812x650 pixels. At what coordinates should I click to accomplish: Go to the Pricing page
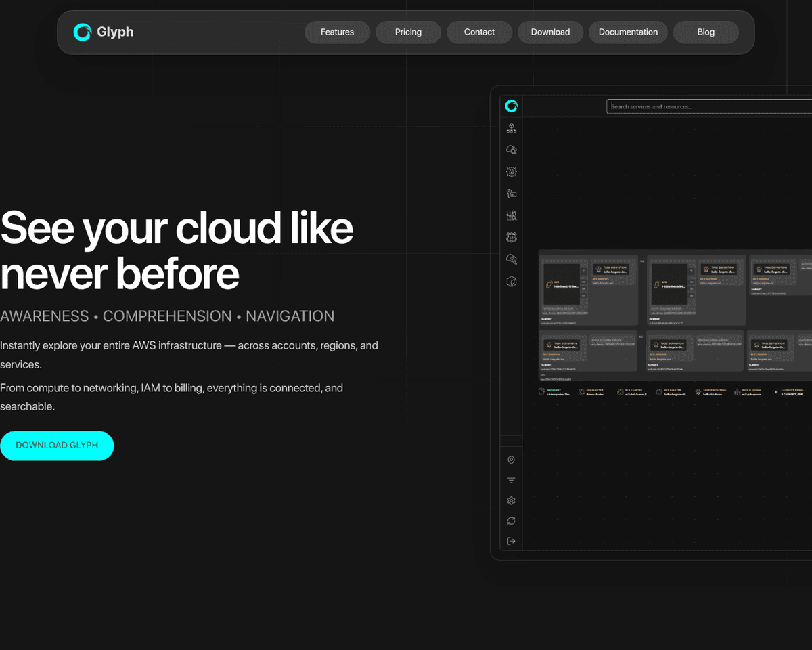[x=408, y=32]
